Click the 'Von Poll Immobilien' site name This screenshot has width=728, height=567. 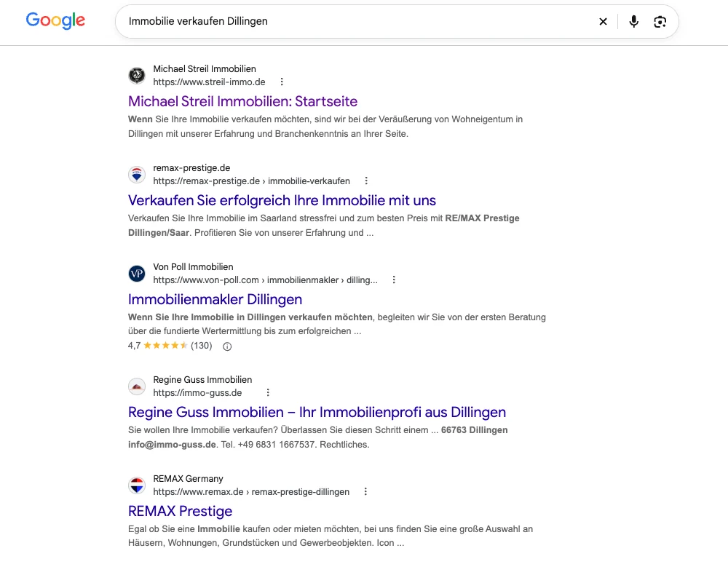point(193,267)
